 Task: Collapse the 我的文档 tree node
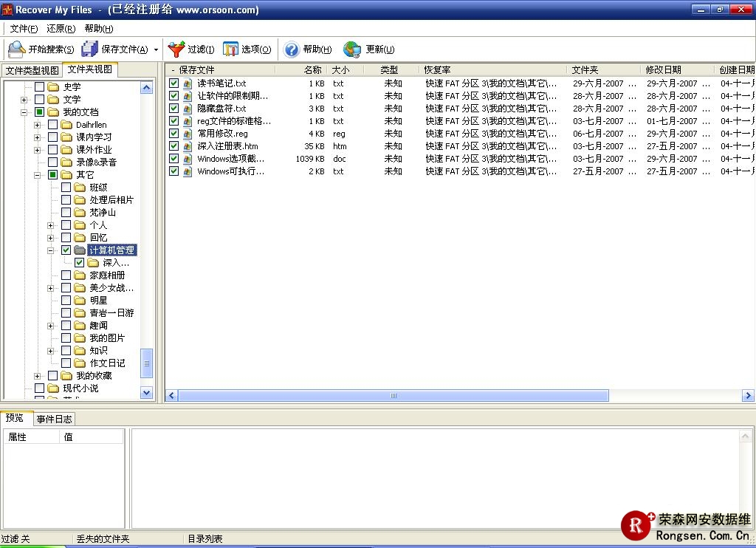click(x=24, y=112)
